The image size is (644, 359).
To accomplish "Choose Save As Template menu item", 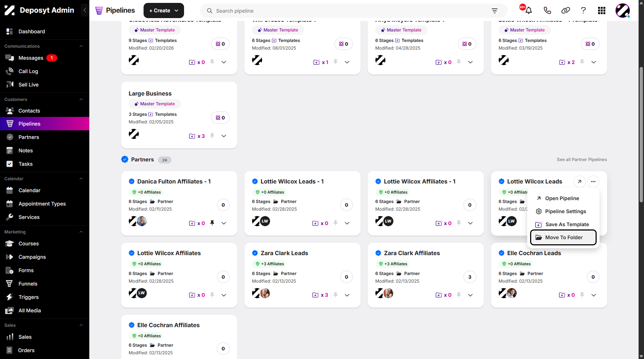I will [563, 224].
